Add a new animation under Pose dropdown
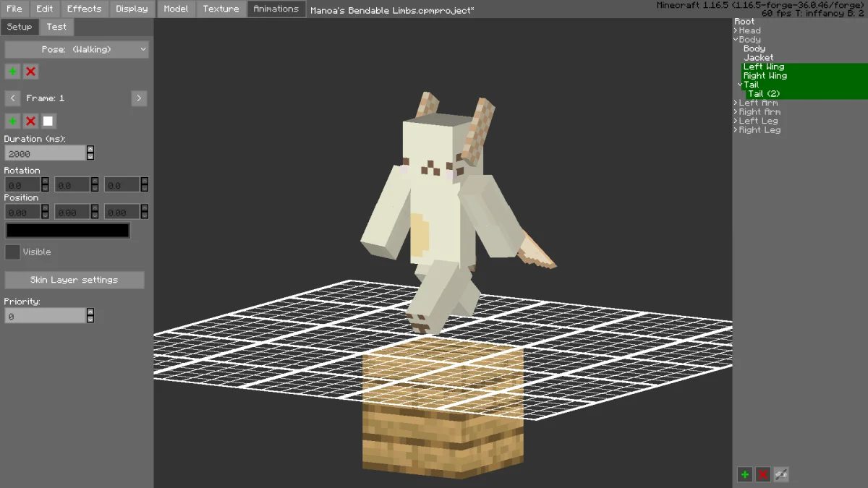The image size is (868, 488). pos(12,72)
